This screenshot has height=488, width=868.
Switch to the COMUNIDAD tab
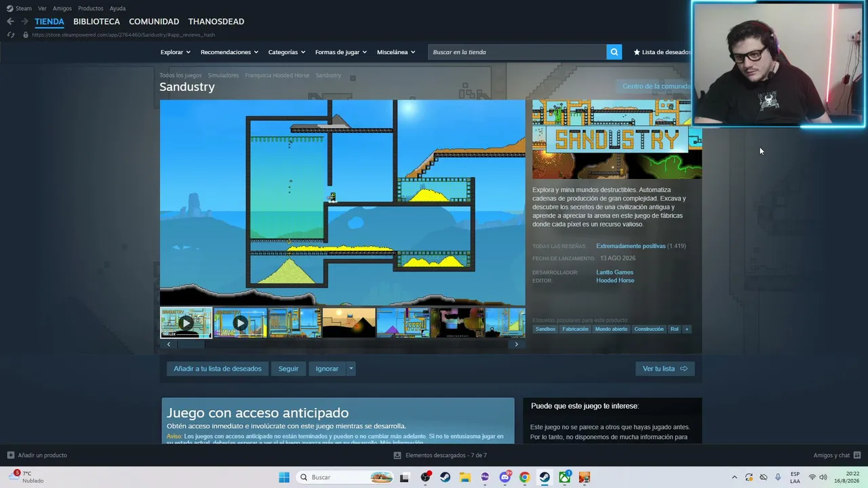154,22
